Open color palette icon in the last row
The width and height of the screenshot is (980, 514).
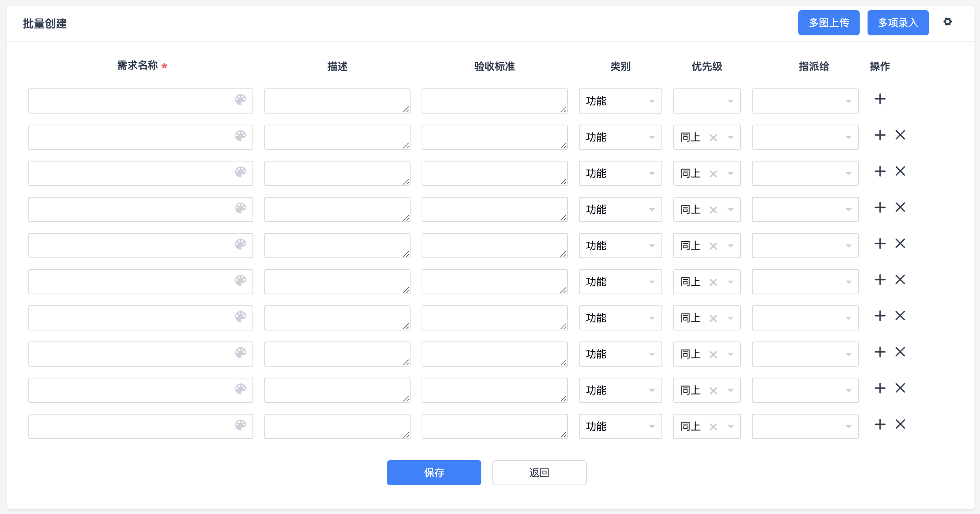(x=241, y=425)
